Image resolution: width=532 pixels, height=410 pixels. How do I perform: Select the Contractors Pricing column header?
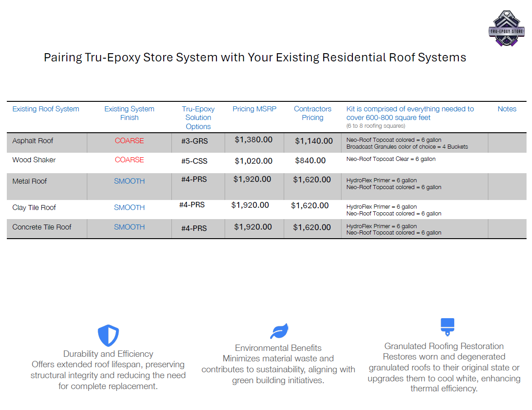[312, 113]
